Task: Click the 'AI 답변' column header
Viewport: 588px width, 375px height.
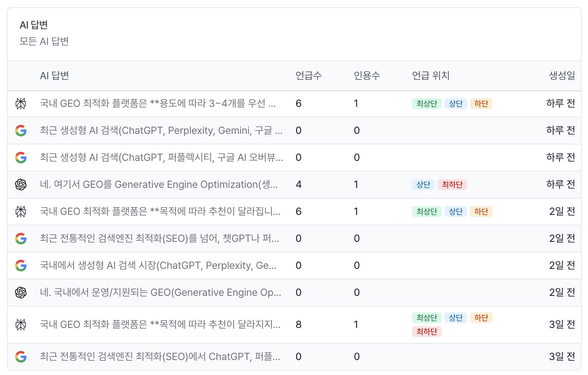Action: tap(55, 76)
